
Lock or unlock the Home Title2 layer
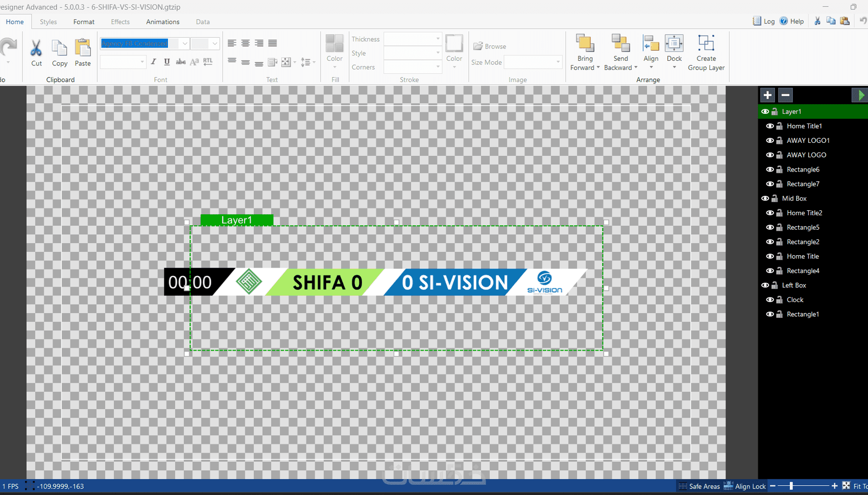coord(780,213)
